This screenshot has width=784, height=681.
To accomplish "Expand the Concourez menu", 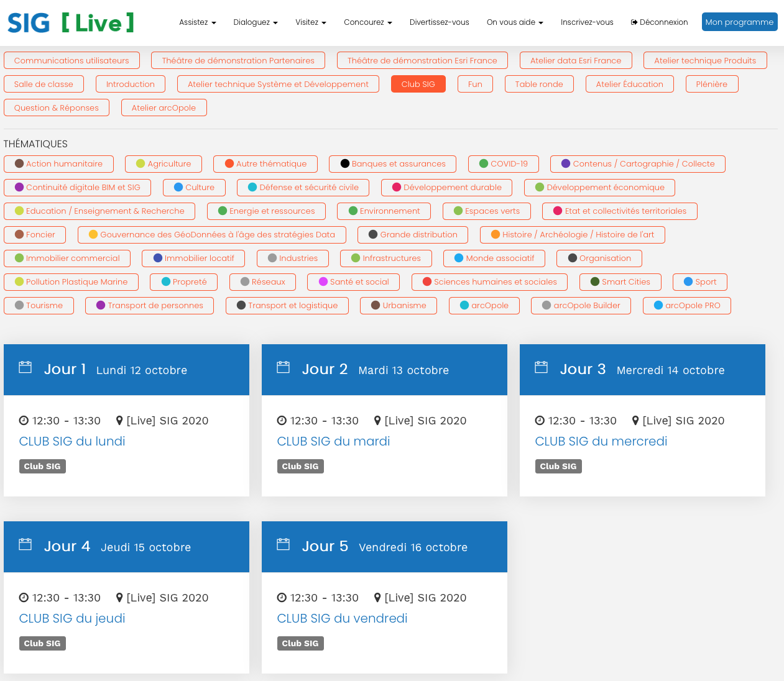I will click(x=368, y=22).
